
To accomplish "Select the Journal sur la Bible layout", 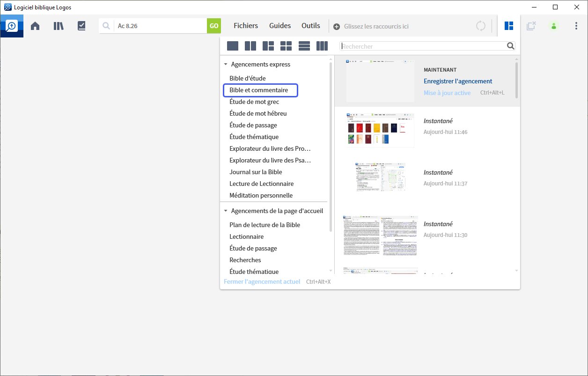I will pyautogui.click(x=256, y=172).
